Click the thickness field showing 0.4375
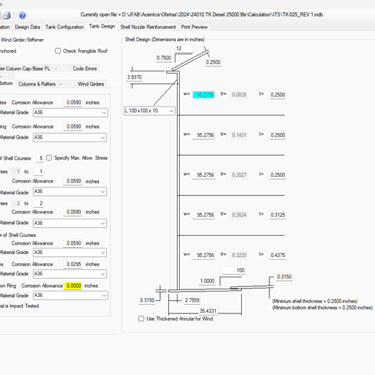This screenshot has width=375, height=375. coord(278,255)
